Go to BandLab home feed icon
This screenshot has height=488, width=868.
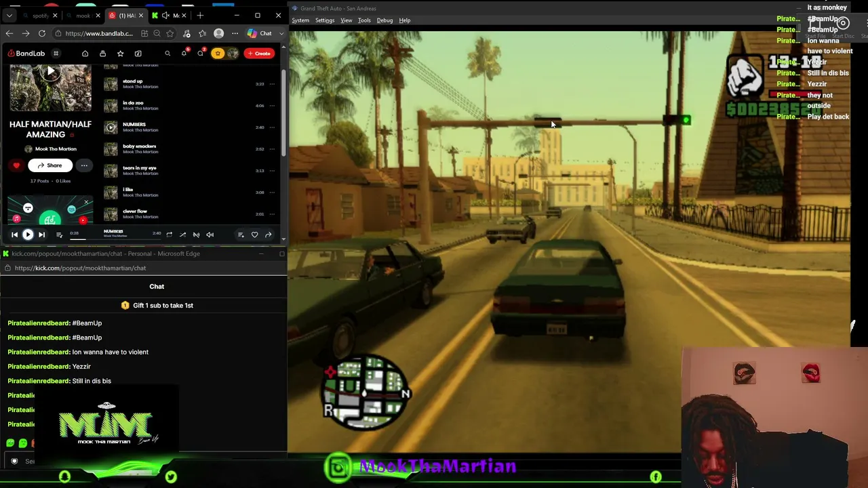85,54
